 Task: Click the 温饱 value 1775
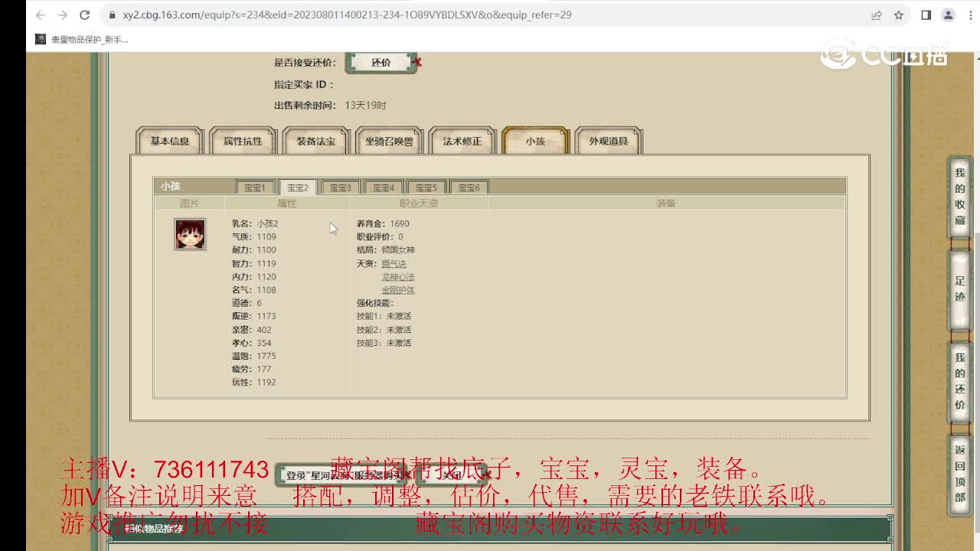pos(266,356)
